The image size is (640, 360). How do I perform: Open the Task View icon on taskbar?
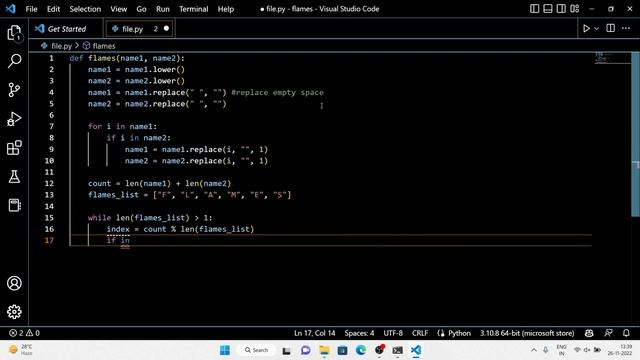click(x=287, y=350)
